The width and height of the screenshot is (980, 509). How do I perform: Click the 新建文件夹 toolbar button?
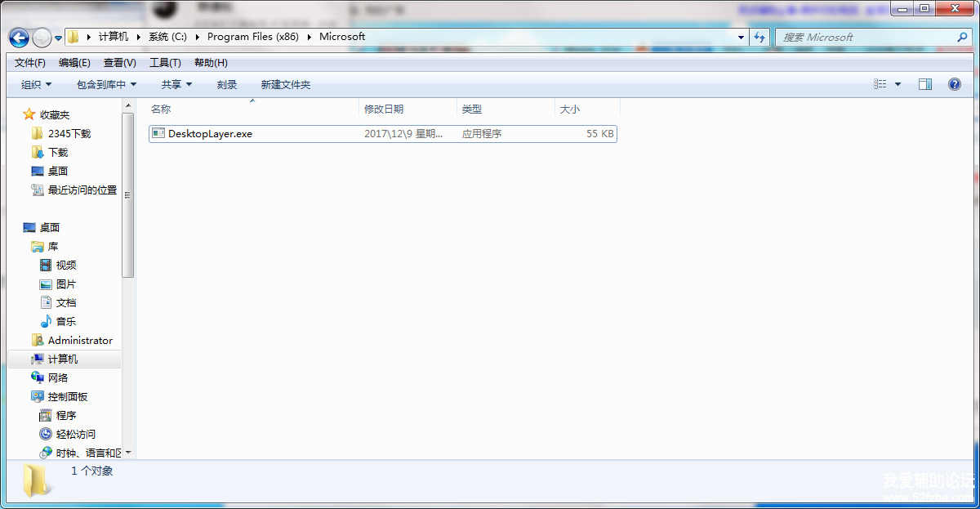[x=286, y=85]
